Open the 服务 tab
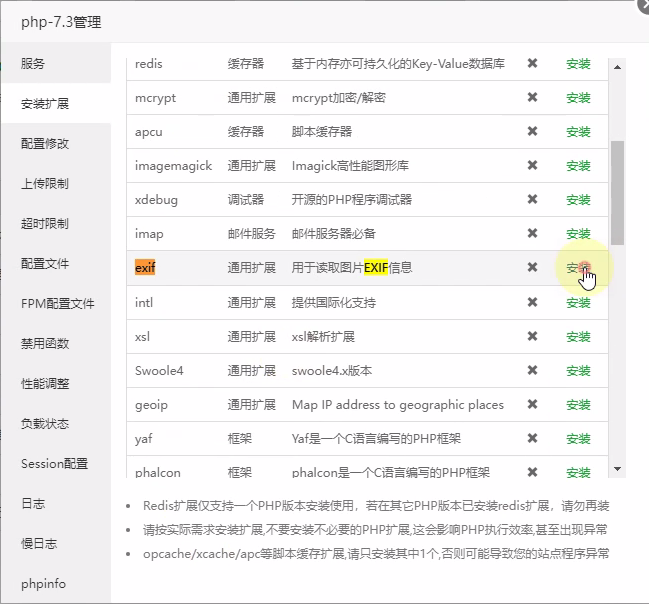Image resolution: width=649 pixels, height=604 pixels. coord(56,63)
